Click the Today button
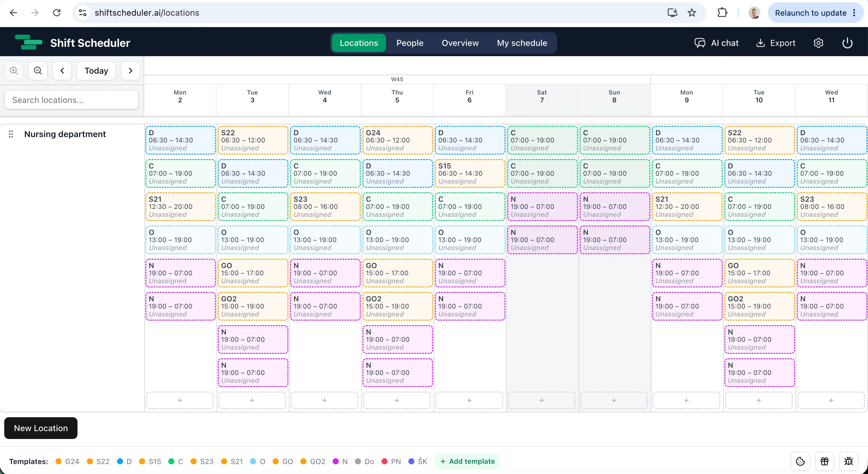Screen dimensions: 868x474 (97, 71)
